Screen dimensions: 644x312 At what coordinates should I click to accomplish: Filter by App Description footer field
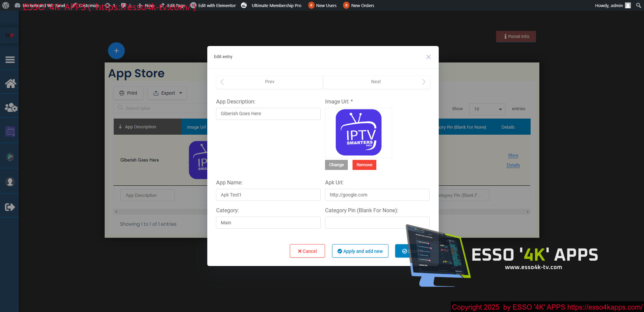[x=148, y=195]
